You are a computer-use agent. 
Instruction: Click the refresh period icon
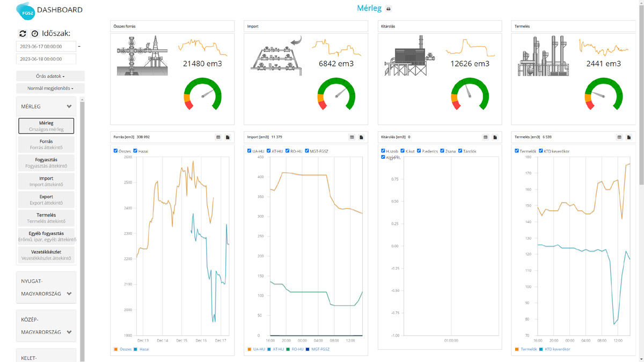pyautogui.click(x=23, y=33)
